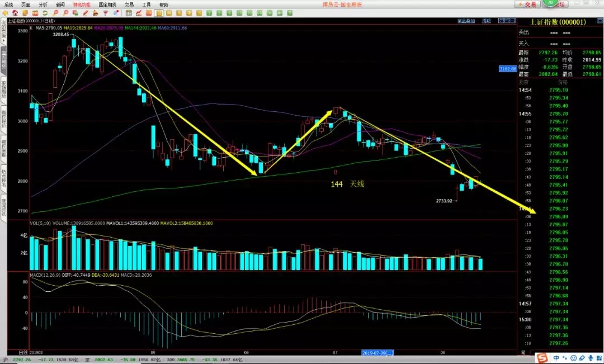Go to the red house home icon
This screenshot has width=604, height=364.
tap(15, 13)
